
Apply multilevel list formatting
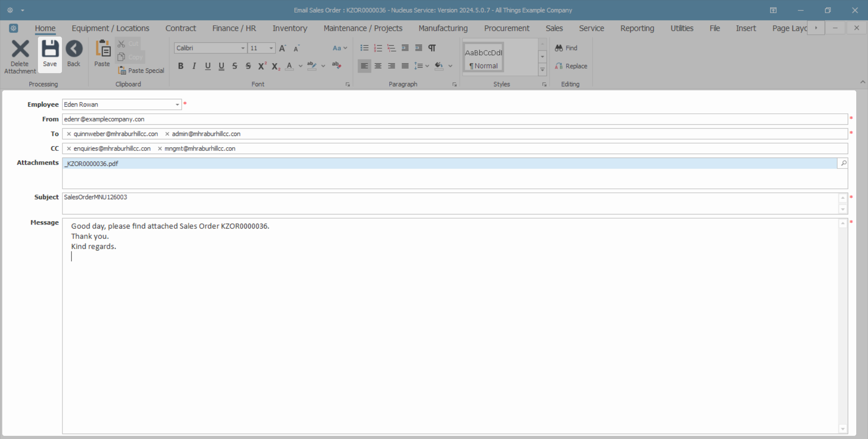[x=392, y=48]
